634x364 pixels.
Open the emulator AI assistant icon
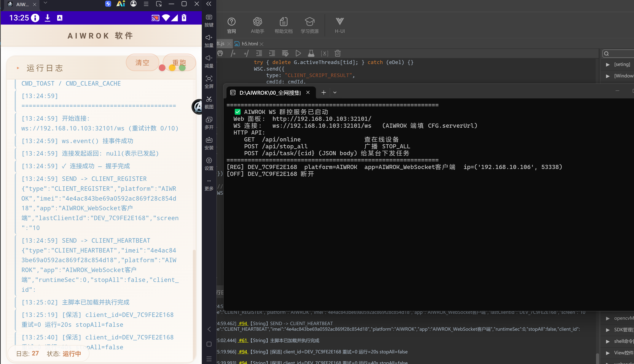pos(121,4)
